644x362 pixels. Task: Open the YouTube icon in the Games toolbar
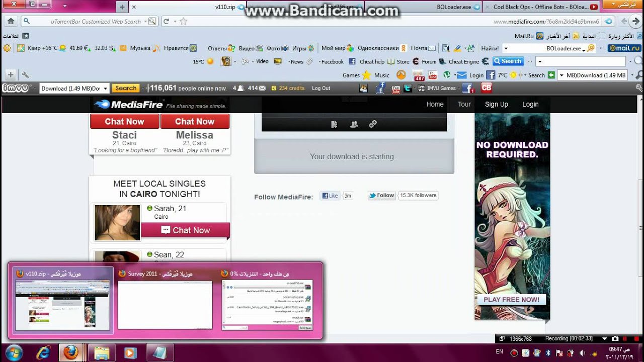[432, 75]
